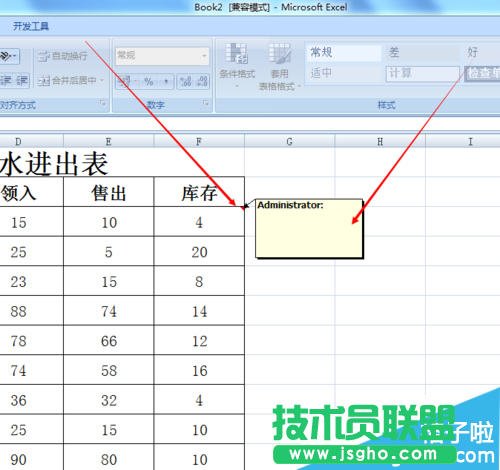Apply comma style number format
Screen dimensions: 500x470
point(166,81)
